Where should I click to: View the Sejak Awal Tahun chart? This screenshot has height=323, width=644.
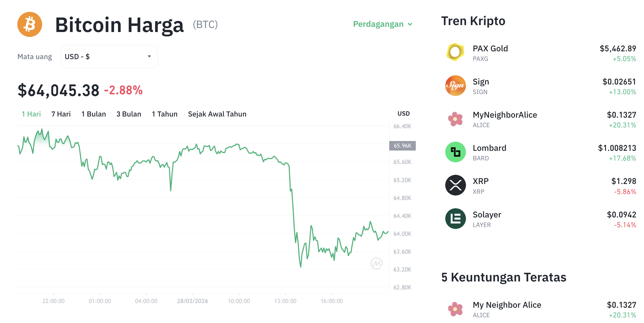tap(217, 114)
